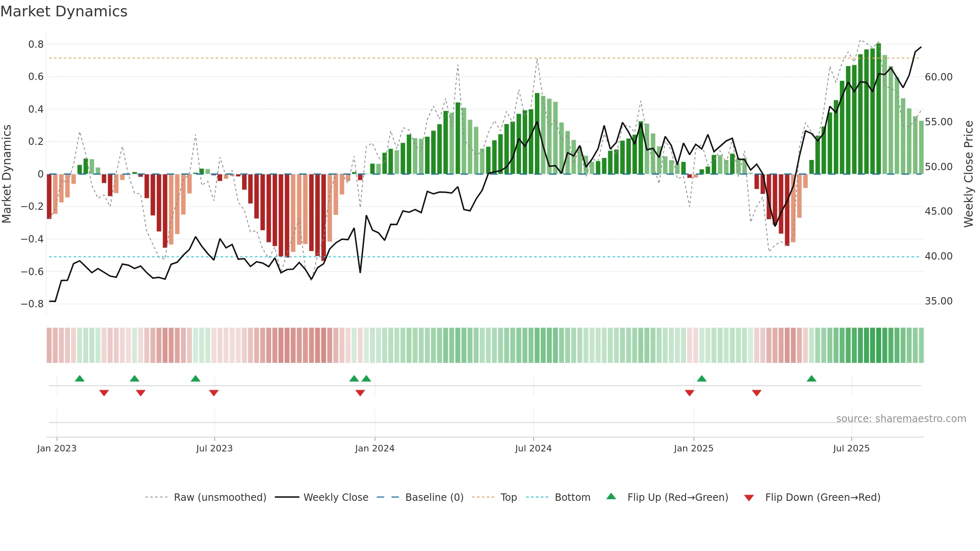The width and height of the screenshot is (980, 551).
Task: Click the −0.8 tick on left axis
Action: coord(32,304)
